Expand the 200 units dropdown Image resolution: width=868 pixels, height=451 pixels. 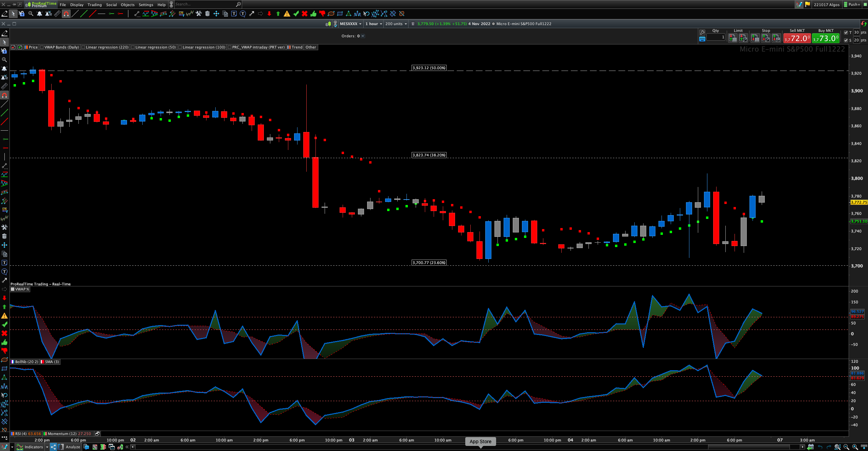pos(396,24)
